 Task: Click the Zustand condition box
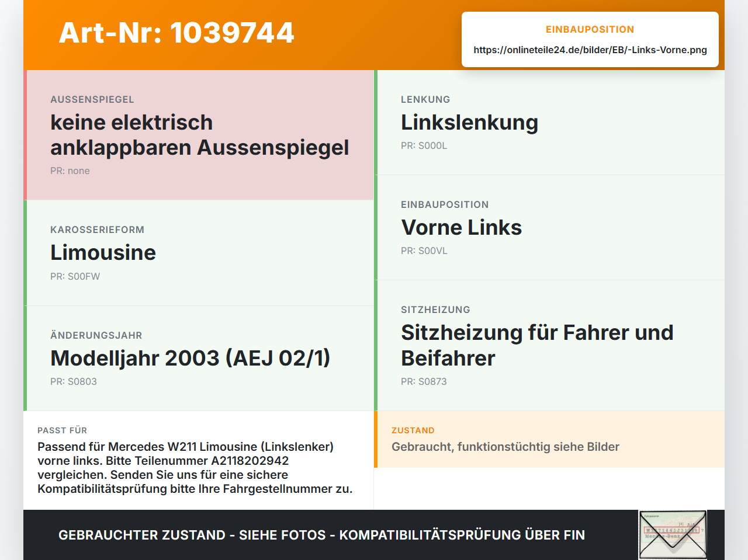[549, 440]
